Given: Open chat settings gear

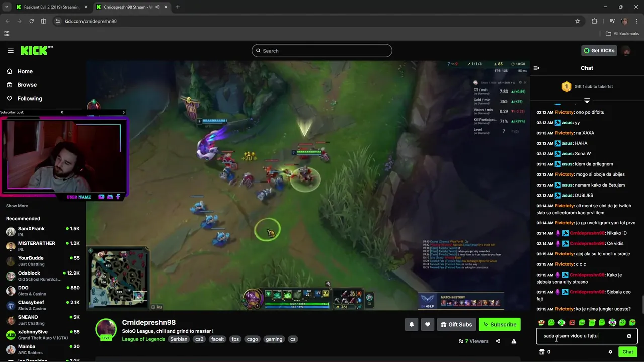Looking at the screenshot, I should [610, 352].
